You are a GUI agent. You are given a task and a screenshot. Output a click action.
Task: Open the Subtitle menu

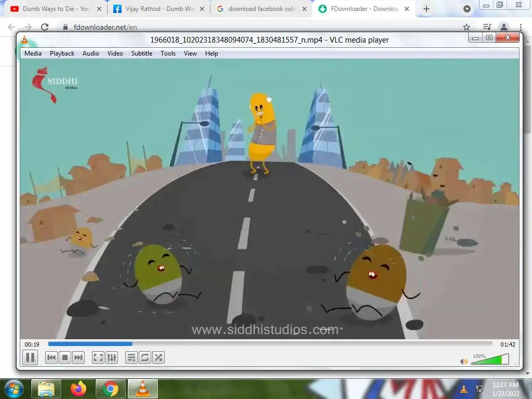tap(142, 54)
